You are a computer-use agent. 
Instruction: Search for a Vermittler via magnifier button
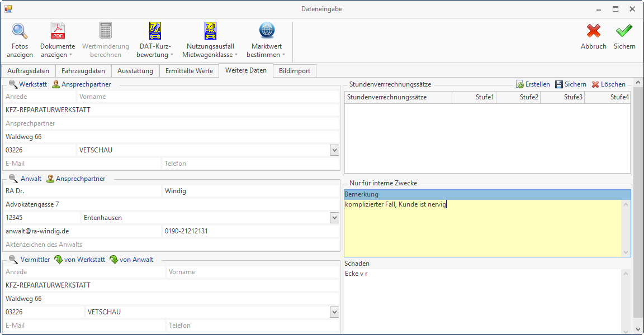point(29,260)
